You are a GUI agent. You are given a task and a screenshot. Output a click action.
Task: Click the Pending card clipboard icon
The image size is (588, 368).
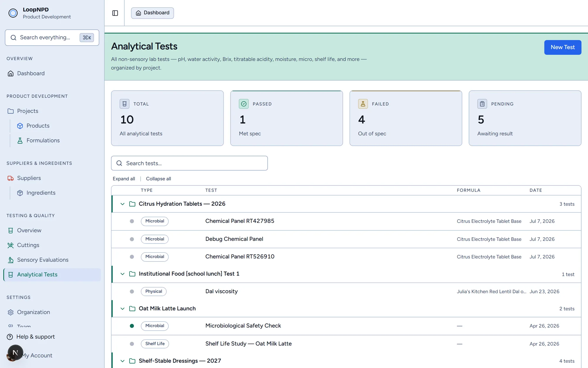coord(482,104)
